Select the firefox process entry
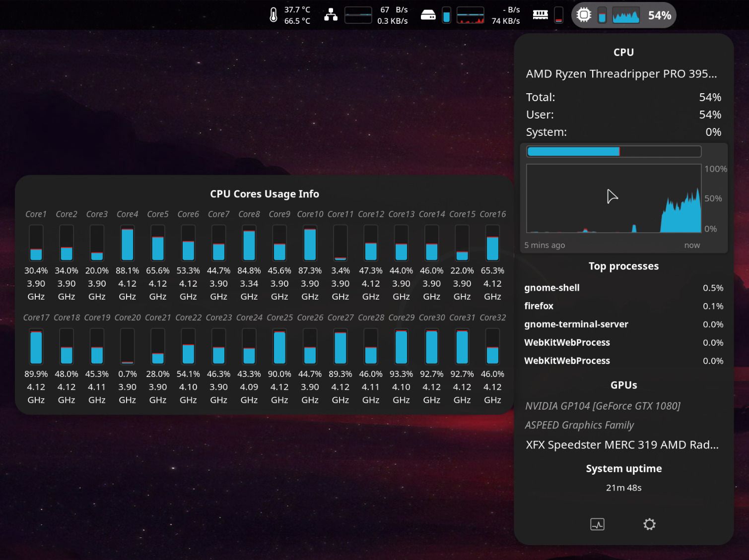749x560 pixels. (539, 306)
